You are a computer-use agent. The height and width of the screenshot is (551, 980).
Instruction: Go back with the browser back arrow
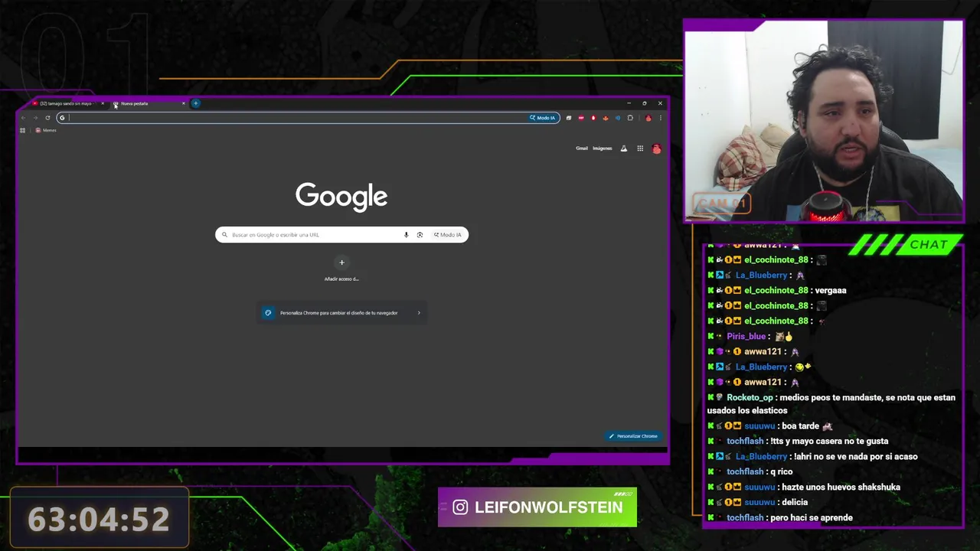[24, 118]
